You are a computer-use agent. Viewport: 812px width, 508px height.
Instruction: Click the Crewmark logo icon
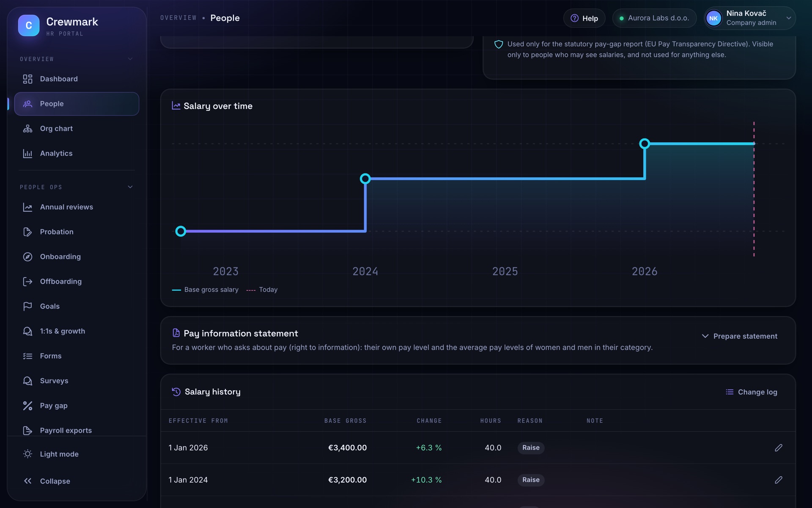(29, 25)
